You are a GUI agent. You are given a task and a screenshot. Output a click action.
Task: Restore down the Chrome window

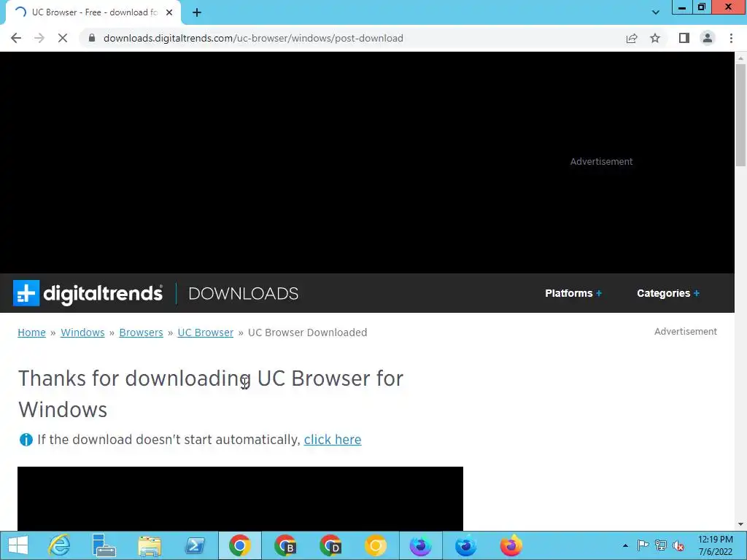(x=702, y=7)
